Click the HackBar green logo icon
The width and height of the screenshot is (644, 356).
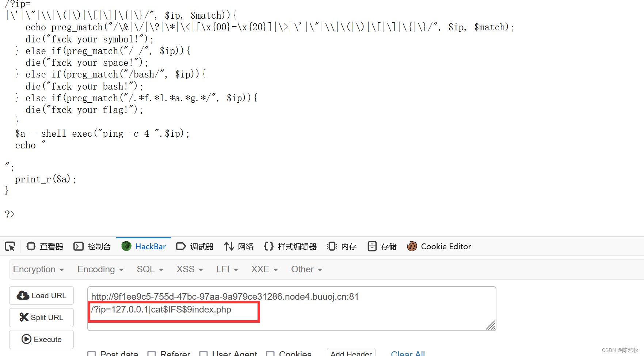126,246
